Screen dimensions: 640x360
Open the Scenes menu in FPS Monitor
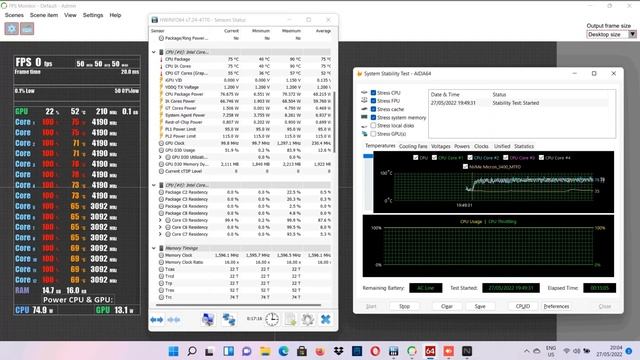click(14, 15)
